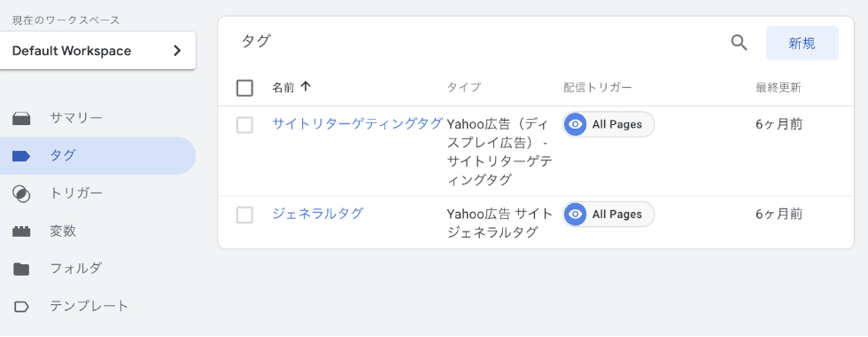Check the サイトリターゲティングタグ row checkbox

(x=244, y=125)
